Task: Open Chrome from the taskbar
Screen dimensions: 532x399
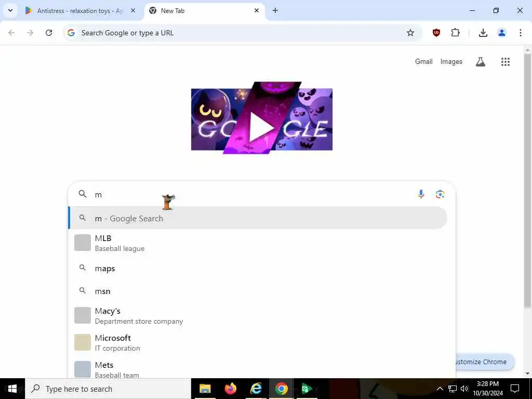Action: tap(281, 389)
